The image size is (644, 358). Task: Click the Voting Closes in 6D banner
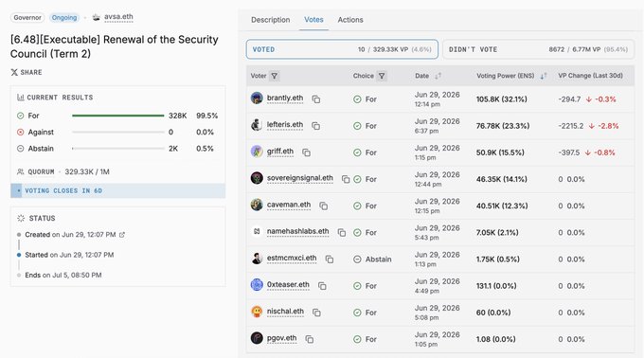[117, 191]
